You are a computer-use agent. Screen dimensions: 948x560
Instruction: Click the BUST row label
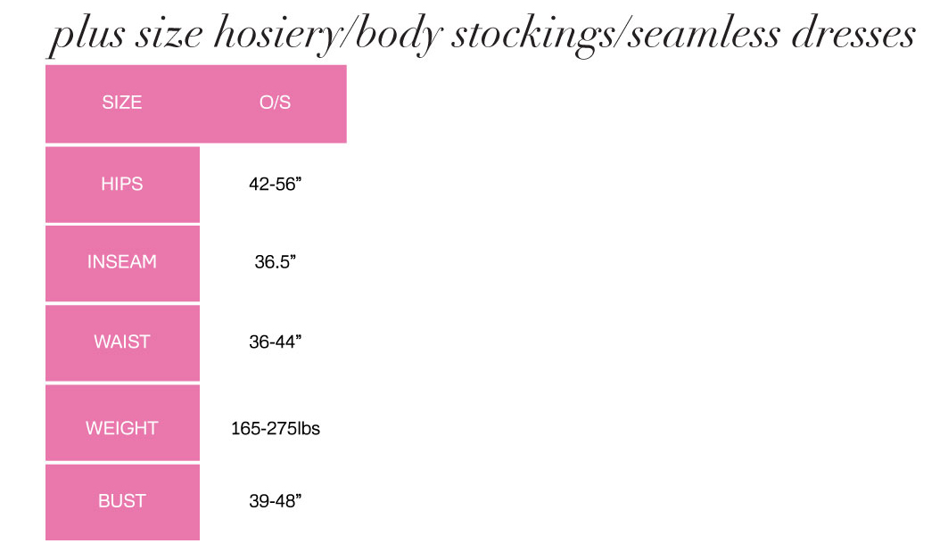[122, 500]
